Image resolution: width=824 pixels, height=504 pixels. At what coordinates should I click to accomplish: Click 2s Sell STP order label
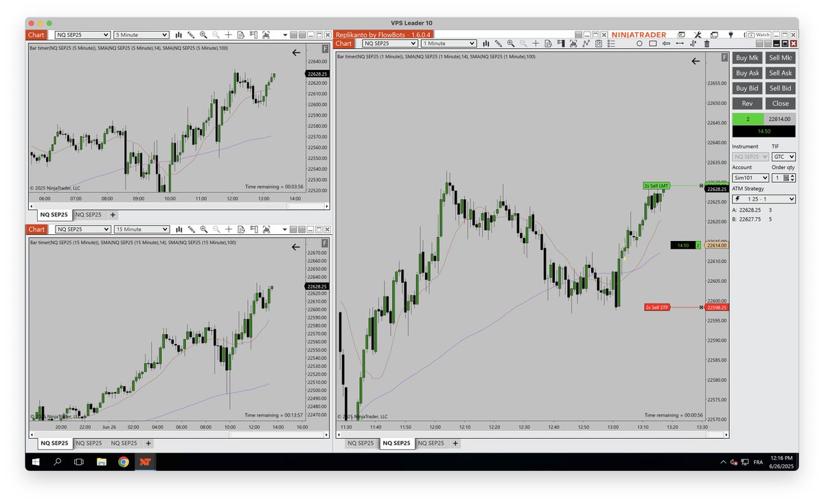(x=656, y=308)
